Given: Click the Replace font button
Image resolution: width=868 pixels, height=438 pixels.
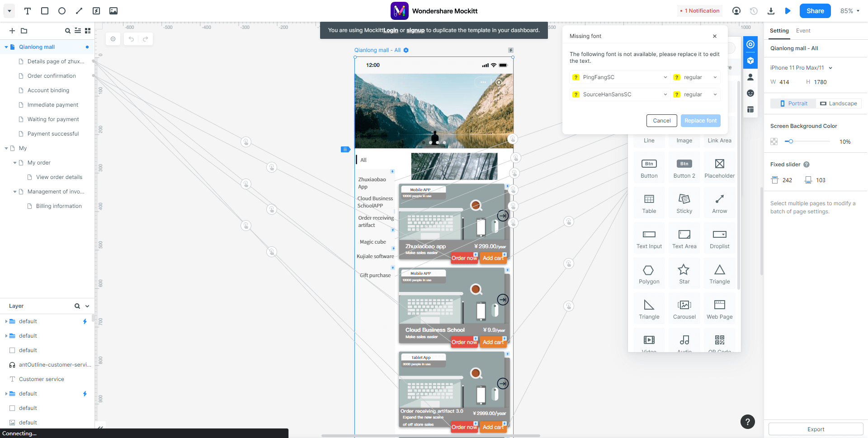Looking at the screenshot, I should (x=700, y=121).
